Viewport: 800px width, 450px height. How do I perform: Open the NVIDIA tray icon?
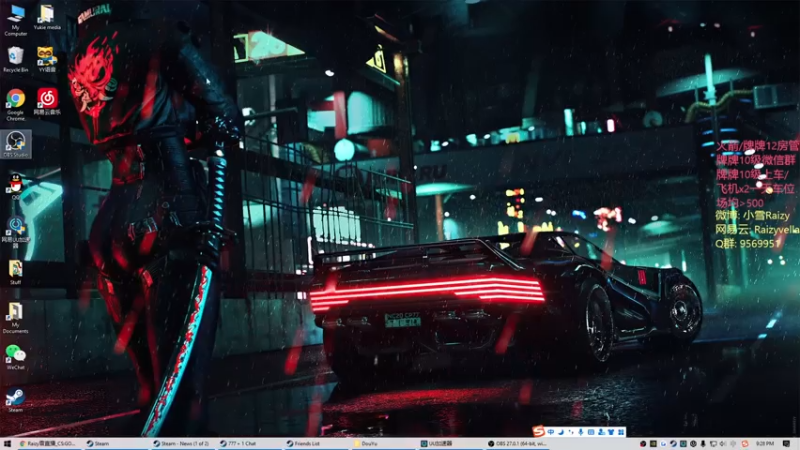(653, 444)
